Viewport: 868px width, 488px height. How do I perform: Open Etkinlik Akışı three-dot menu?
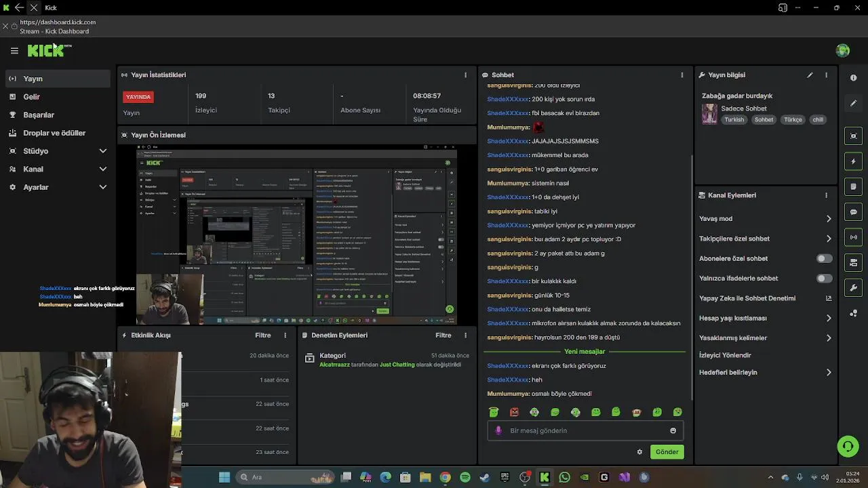tap(285, 335)
